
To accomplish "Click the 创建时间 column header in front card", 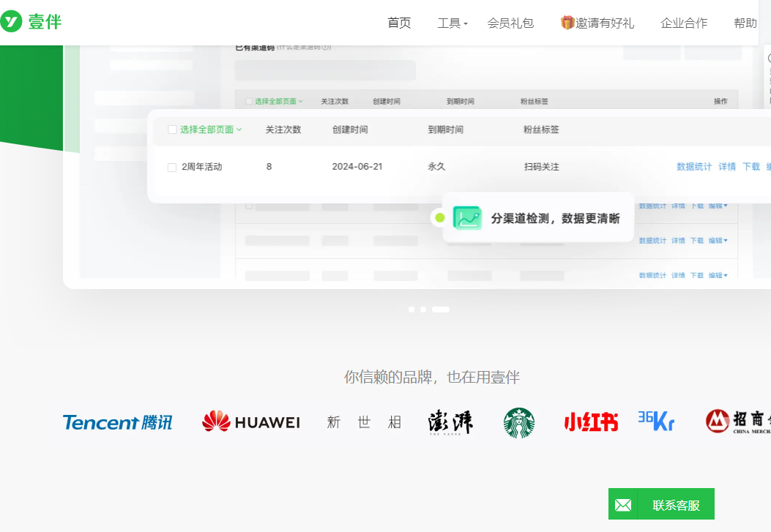I will point(349,130).
